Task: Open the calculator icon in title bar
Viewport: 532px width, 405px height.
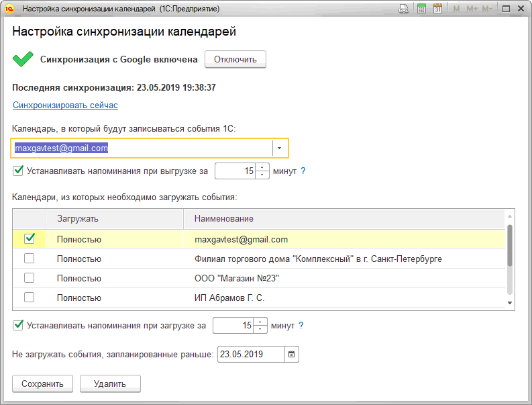Action: [x=421, y=9]
